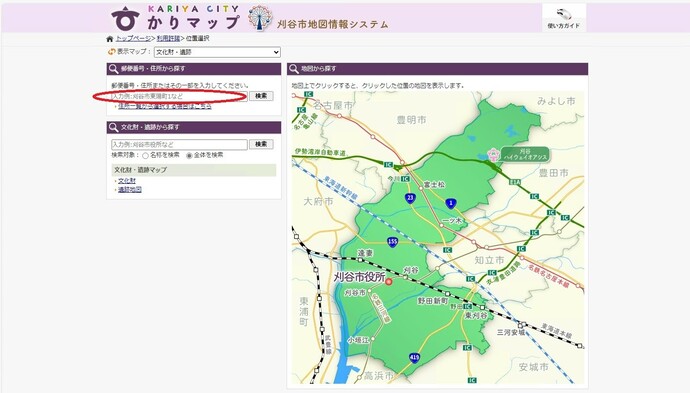Click the magnifier icon beside 郵便番号・住所から探す
Screen dimensions: 690x393
click(x=113, y=69)
